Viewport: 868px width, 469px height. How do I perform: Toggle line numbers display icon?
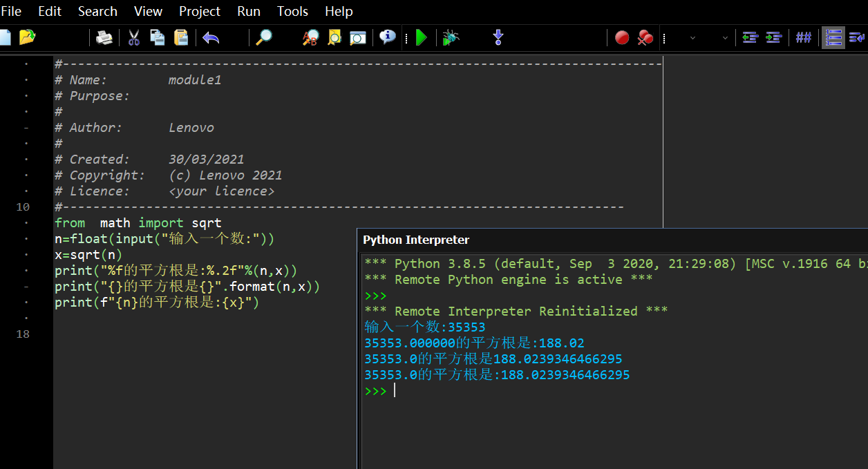click(833, 37)
